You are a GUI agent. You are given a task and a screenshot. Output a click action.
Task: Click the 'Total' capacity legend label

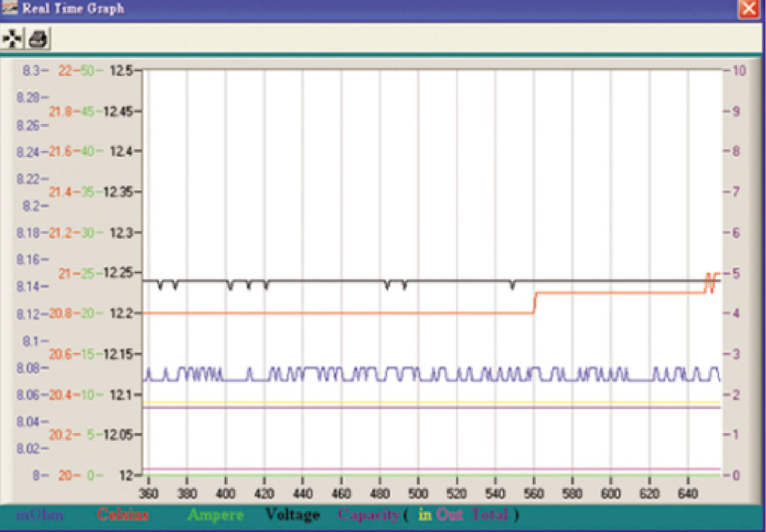[x=490, y=515]
